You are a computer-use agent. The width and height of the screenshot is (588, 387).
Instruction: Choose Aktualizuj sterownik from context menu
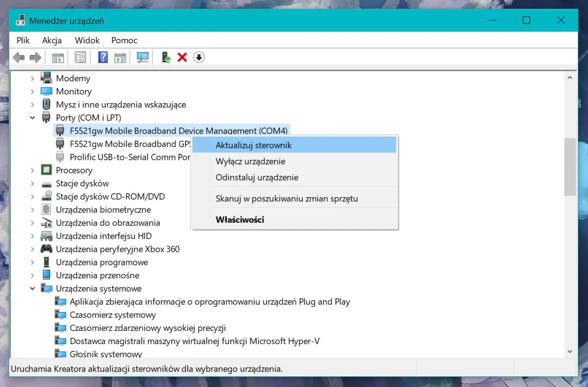pos(253,145)
